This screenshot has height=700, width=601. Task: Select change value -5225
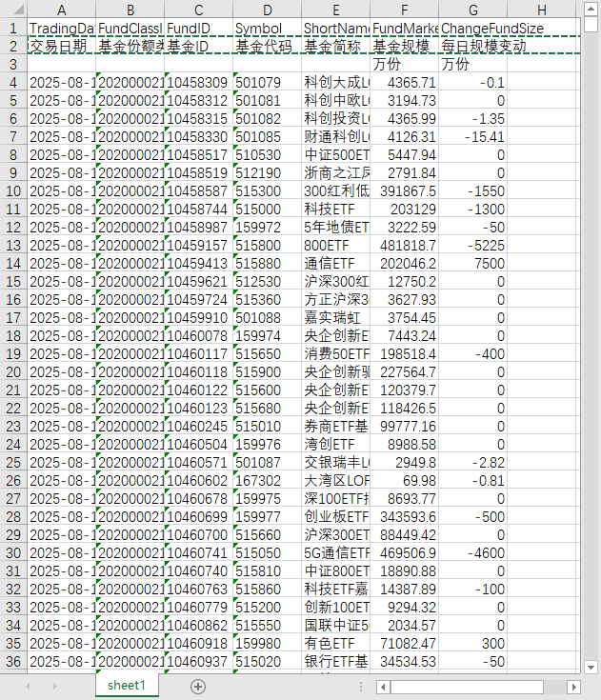click(x=472, y=245)
